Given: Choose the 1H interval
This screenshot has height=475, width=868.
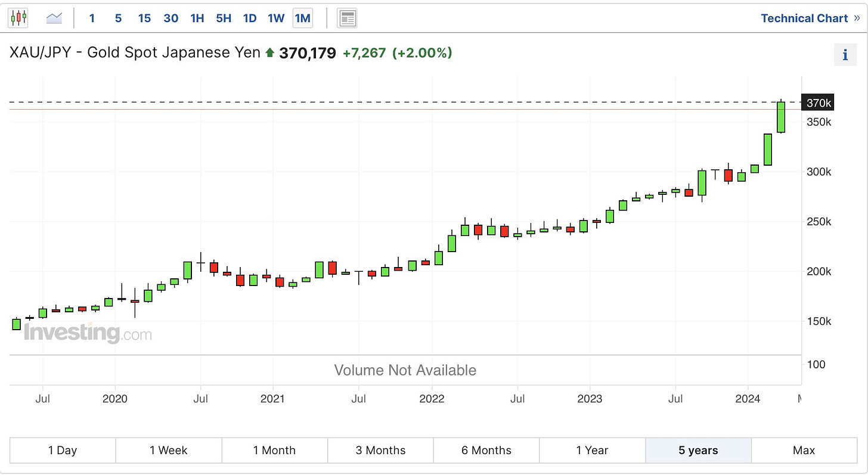Looking at the screenshot, I should pyautogui.click(x=197, y=18).
